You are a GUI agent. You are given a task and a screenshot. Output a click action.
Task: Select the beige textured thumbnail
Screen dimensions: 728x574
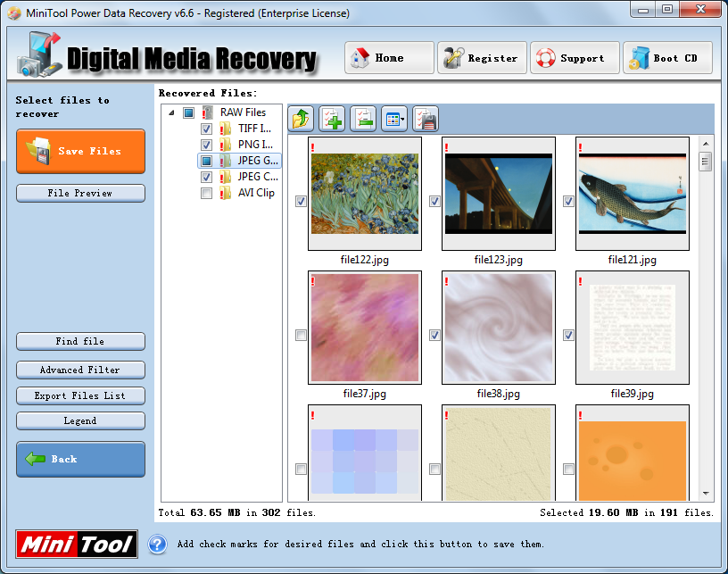[499, 453]
